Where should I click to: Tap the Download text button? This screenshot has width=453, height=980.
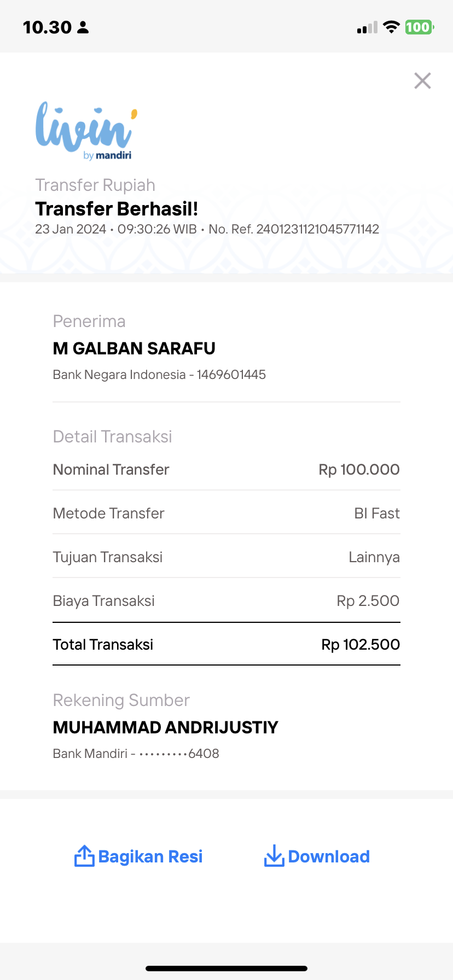pyautogui.click(x=329, y=856)
